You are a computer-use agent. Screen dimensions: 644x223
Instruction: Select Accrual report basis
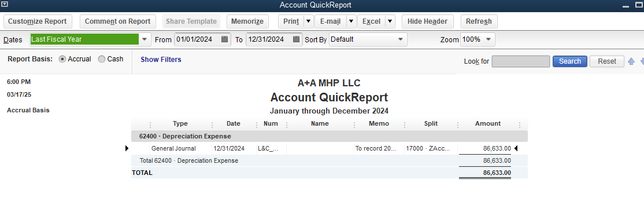62,59
